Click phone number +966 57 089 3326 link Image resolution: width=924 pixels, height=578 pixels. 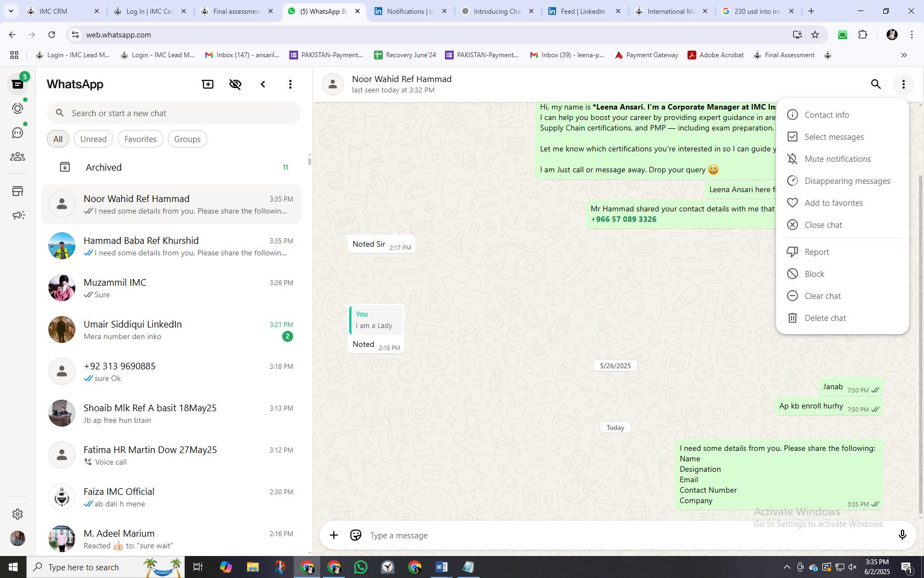click(x=623, y=219)
